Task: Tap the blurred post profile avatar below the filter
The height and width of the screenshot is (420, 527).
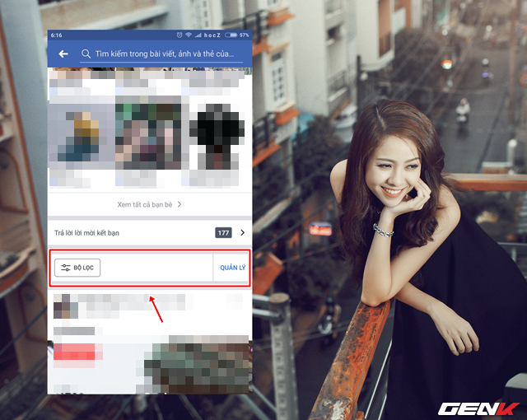Action: [x=66, y=306]
